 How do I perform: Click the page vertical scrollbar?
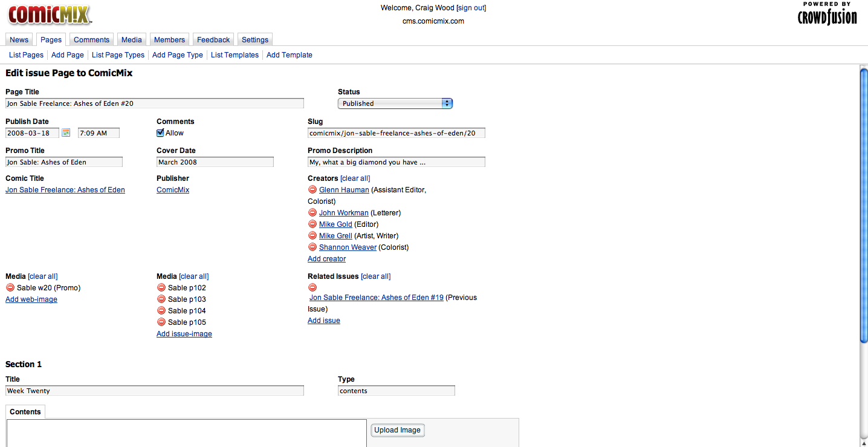(x=864, y=206)
